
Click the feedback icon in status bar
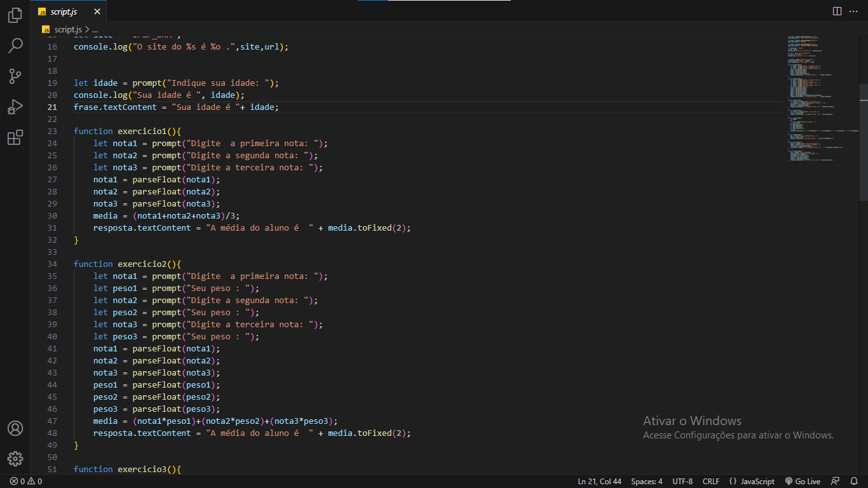[x=835, y=482]
